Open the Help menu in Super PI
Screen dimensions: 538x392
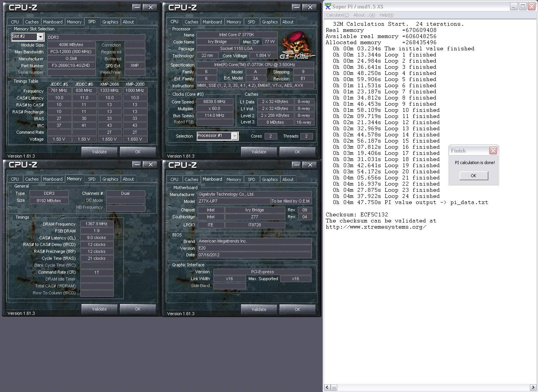386,15
